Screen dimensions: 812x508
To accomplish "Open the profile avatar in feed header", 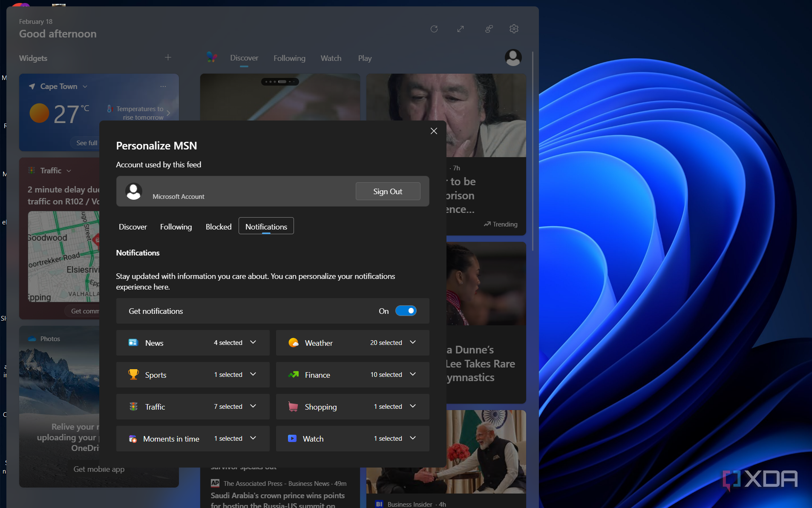I will (513, 57).
